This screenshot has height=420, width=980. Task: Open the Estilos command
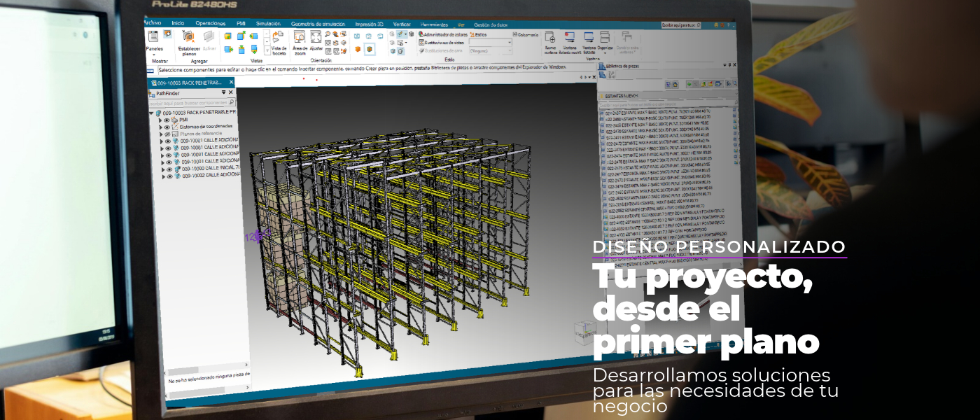[x=478, y=34]
